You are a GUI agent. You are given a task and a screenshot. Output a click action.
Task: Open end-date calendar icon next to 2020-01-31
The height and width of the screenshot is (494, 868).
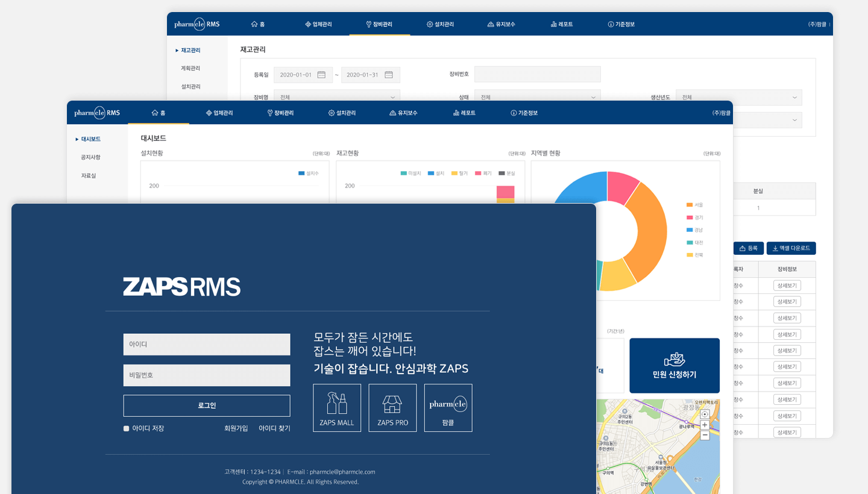click(389, 75)
